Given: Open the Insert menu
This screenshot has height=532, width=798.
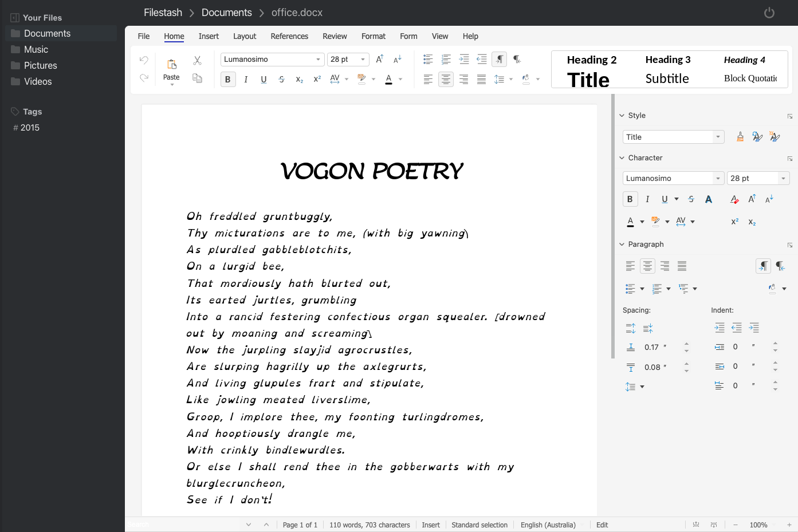Looking at the screenshot, I should pyautogui.click(x=209, y=36).
